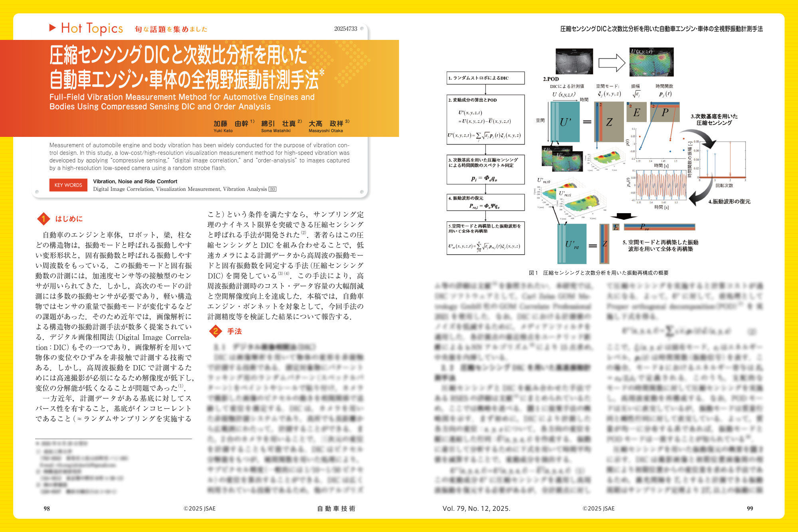Click the teal U' matrix block
The width and height of the screenshot is (798, 532).
pyautogui.click(x=565, y=122)
